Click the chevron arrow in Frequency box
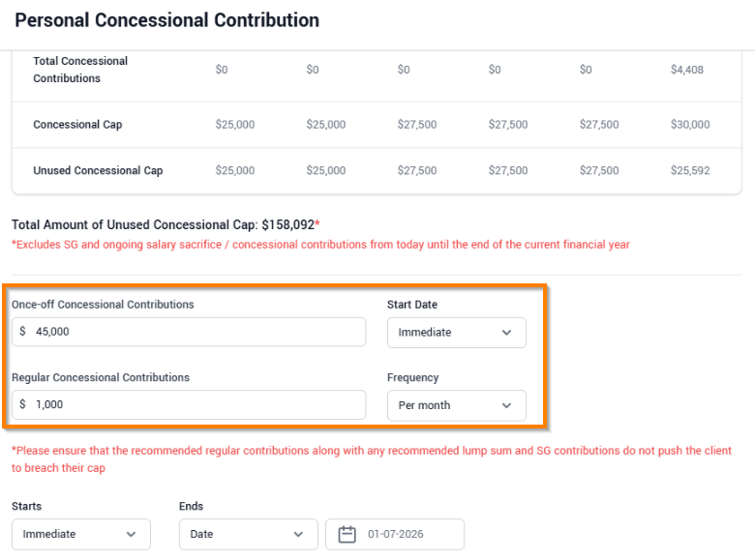Image resolution: width=755 pixels, height=560 pixels. [x=506, y=405]
